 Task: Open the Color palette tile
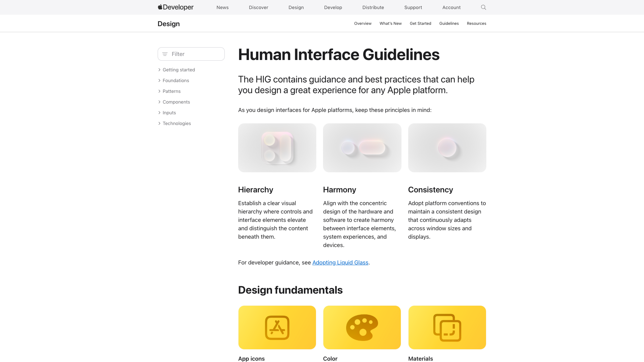click(362, 327)
